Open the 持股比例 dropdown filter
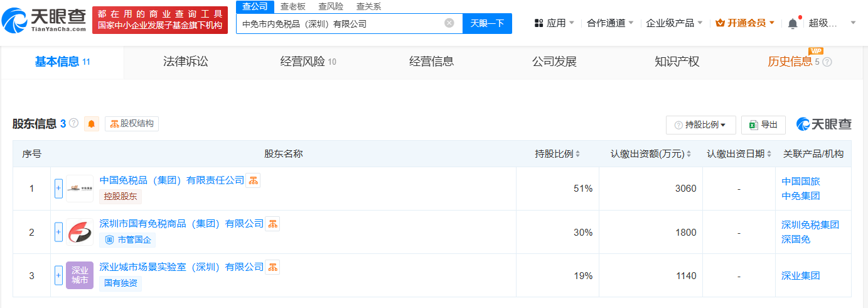Viewport: 868px width, 308px height. tap(700, 125)
